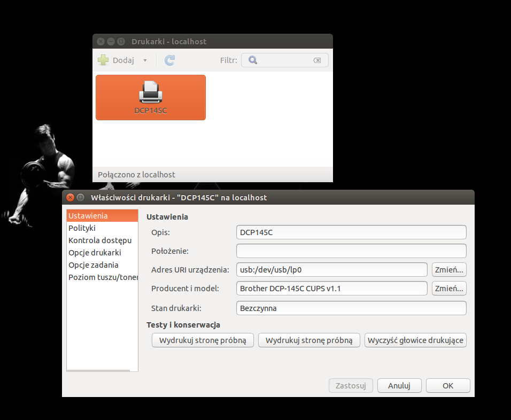511x420 pixels.
Task: Click Wyczyść głowice drukujące
Action: click(x=415, y=340)
